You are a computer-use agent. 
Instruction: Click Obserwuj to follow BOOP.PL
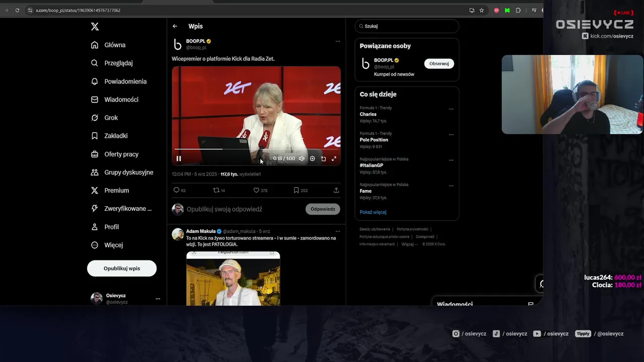pyautogui.click(x=439, y=64)
